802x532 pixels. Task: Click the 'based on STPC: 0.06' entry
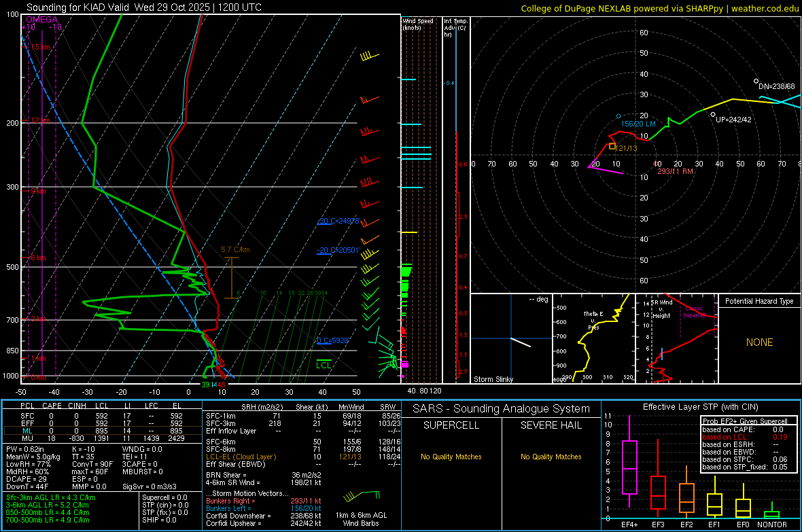point(745,459)
